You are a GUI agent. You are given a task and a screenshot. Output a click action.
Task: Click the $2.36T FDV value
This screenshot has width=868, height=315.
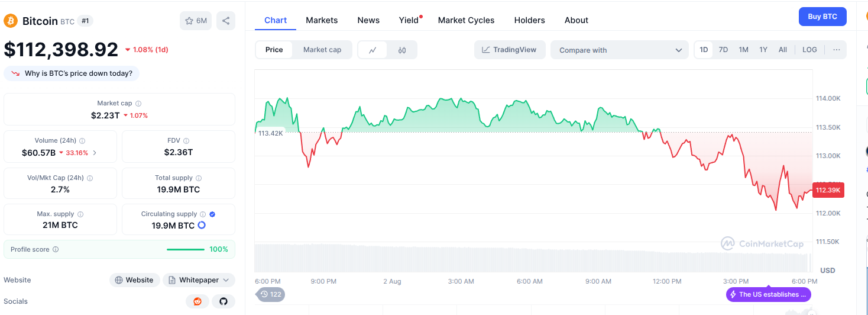click(179, 152)
